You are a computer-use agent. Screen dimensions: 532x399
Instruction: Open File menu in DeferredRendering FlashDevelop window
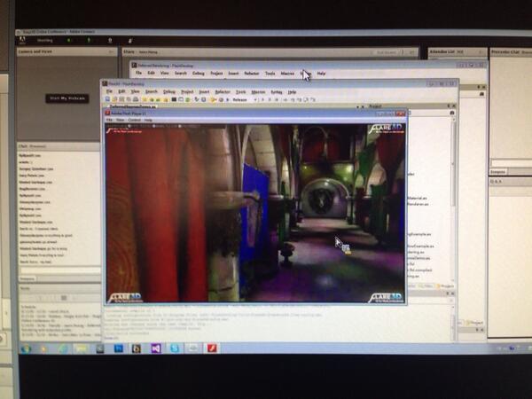click(x=138, y=73)
